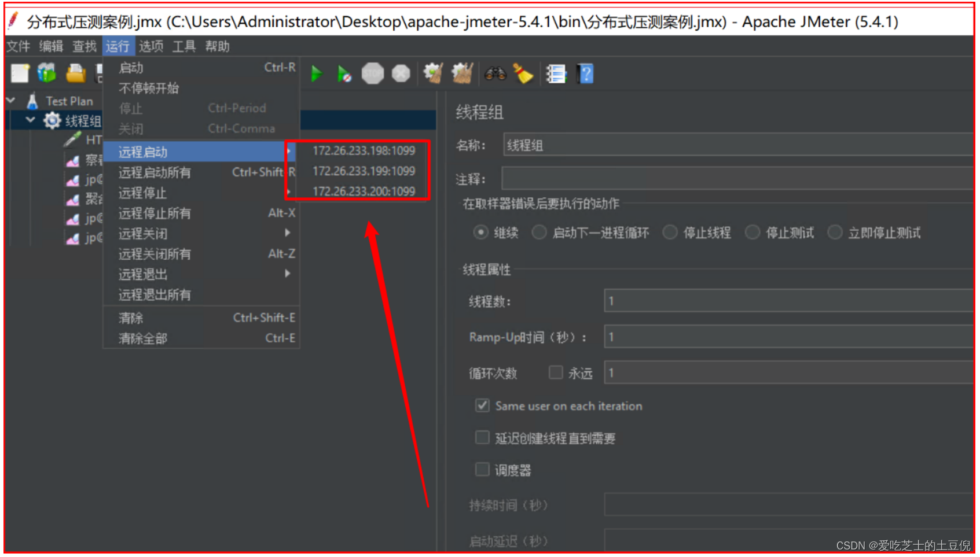Click the green Start toolbar button
This screenshot has width=980, height=557.
click(316, 74)
